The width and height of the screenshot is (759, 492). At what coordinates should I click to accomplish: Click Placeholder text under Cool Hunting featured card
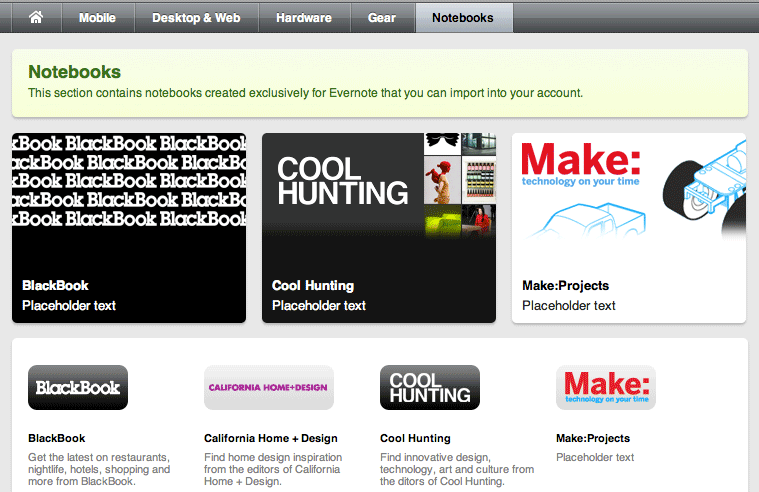319,306
